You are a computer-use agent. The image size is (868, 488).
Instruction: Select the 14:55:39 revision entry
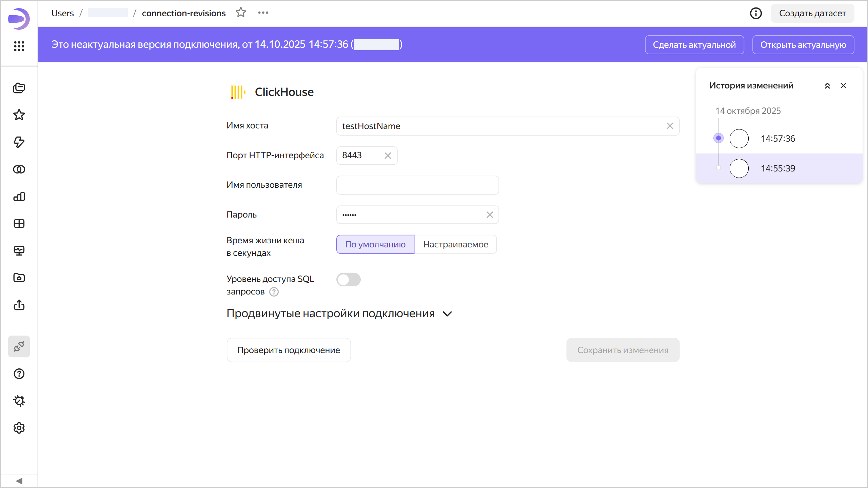pos(778,168)
